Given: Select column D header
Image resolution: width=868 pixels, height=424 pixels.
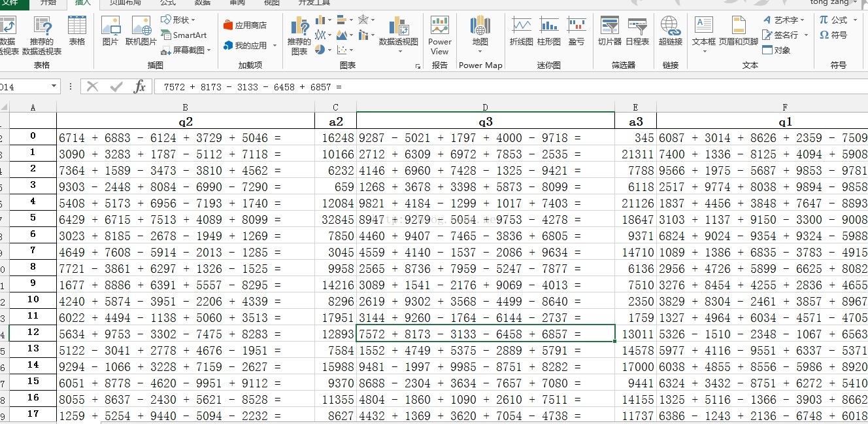Looking at the screenshot, I should pyautogui.click(x=486, y=107).
